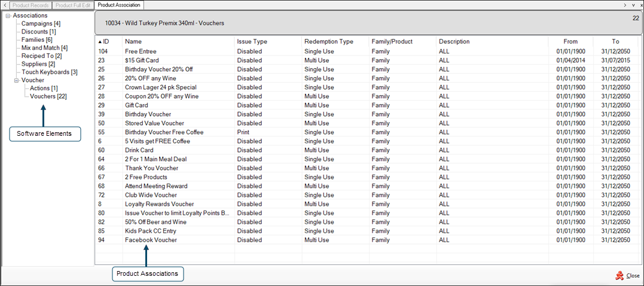Sort by Redemption Type column header
The image size is (644, 286).
point(335,41)
